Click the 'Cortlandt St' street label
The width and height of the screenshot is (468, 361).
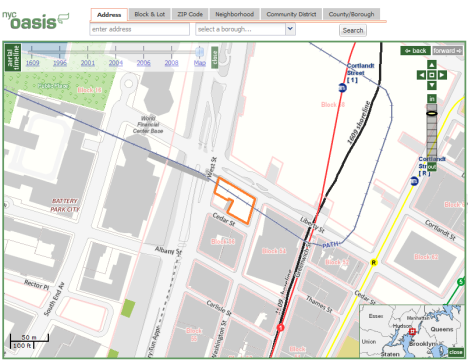tap(440, 230)
